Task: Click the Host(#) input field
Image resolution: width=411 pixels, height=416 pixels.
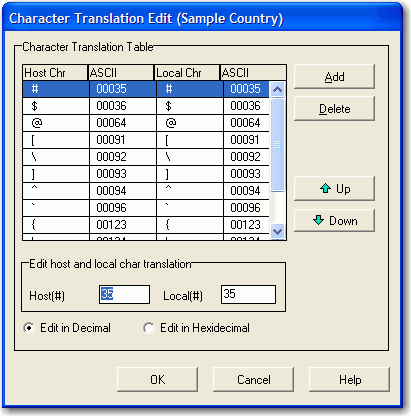Action: point(124,294)
